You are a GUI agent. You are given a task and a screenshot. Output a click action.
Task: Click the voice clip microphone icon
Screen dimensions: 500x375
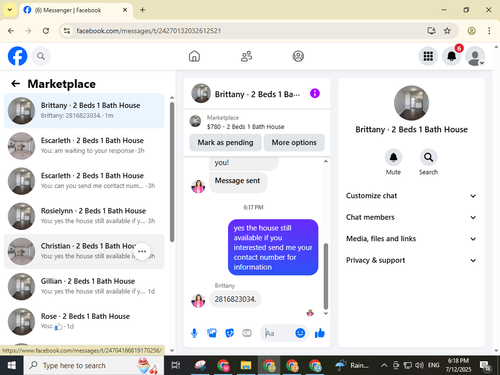click(194, 333)
